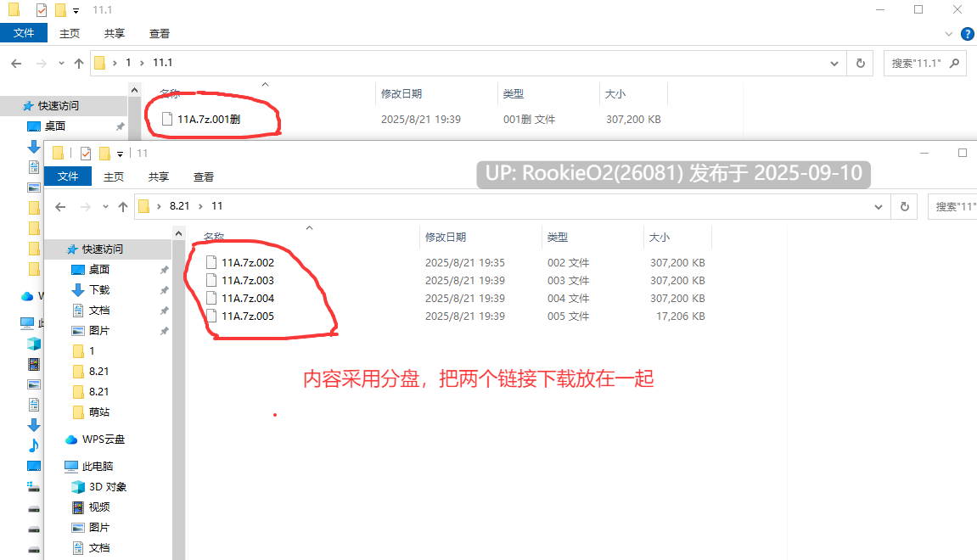The height and width of the screenshot is (560, 977).
Task: Refresh the 11.1 folder
Action: 861,63
